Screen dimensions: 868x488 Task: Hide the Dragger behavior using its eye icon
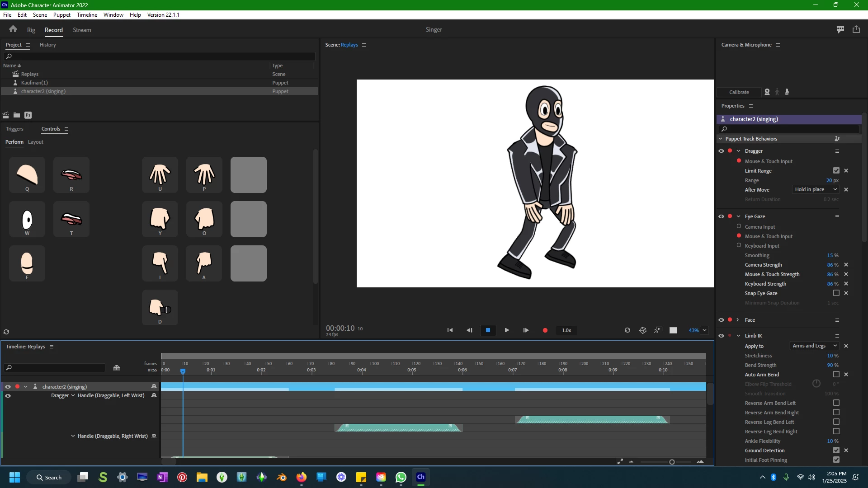coord(721,151)
